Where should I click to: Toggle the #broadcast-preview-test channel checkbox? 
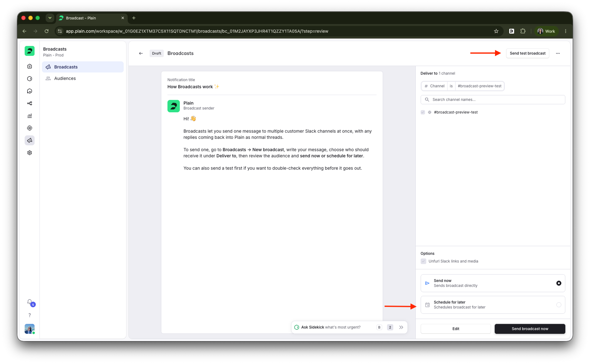(x=423, y=112)
